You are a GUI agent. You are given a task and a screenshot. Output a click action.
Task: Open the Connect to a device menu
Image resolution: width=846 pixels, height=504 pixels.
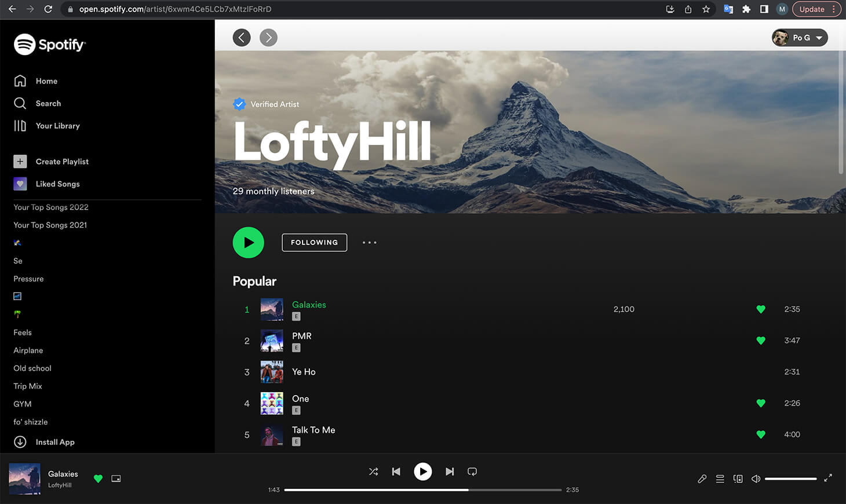tap(738, 479)
